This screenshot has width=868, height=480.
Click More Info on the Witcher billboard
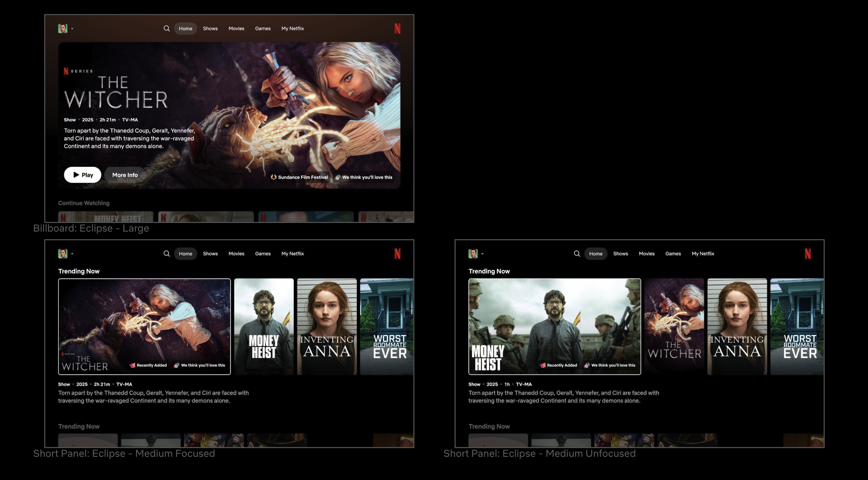pyautogui.click(x=125, y=175)
